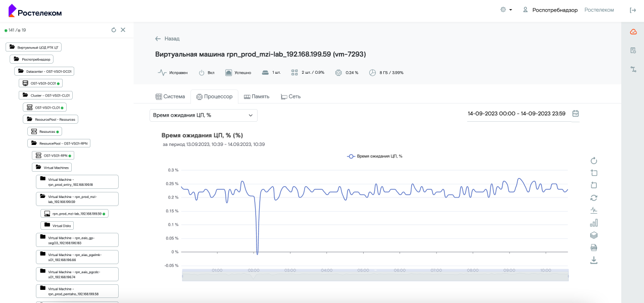
Task: Download chart data using the download icon
Action: 594,260
